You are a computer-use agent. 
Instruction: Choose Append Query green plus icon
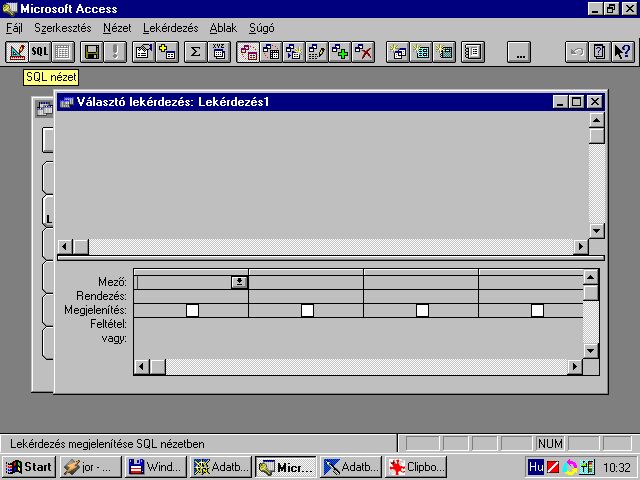point(340,52)
